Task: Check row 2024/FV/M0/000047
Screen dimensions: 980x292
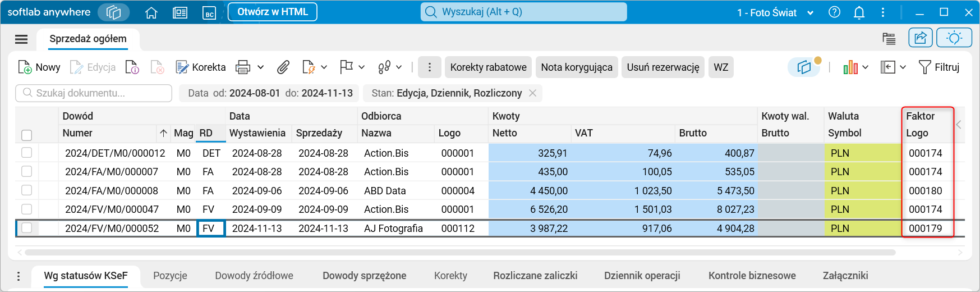Action: pos(26,209)
